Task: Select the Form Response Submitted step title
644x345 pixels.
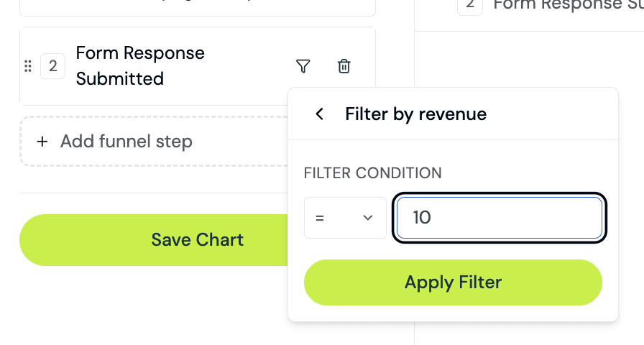Action: [140, 65]
